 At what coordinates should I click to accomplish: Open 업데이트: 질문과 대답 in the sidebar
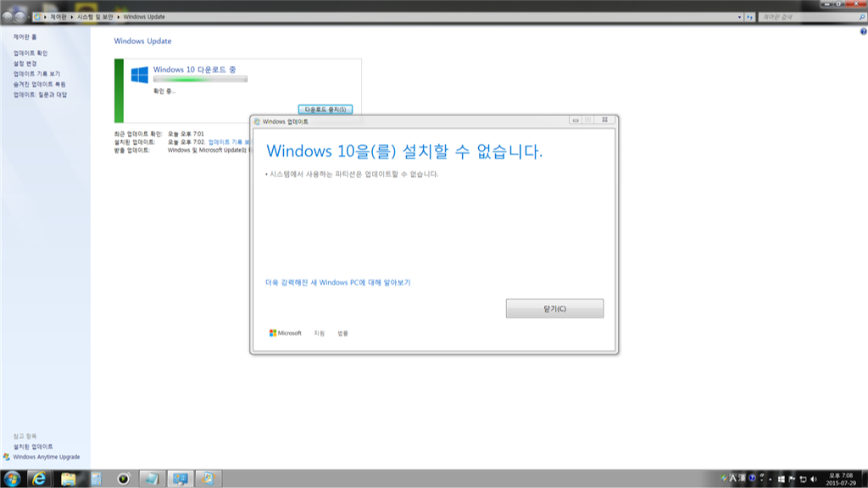pyautogui.click(x=40, y=95)
